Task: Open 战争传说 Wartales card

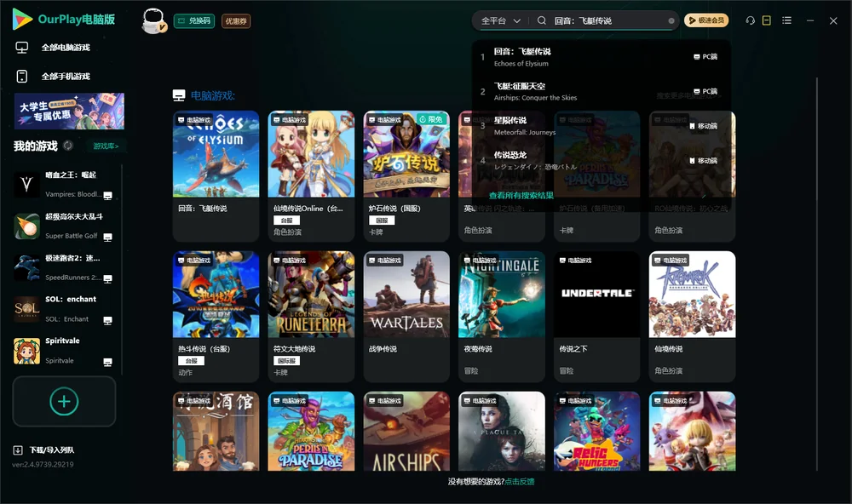Action: 406,317
